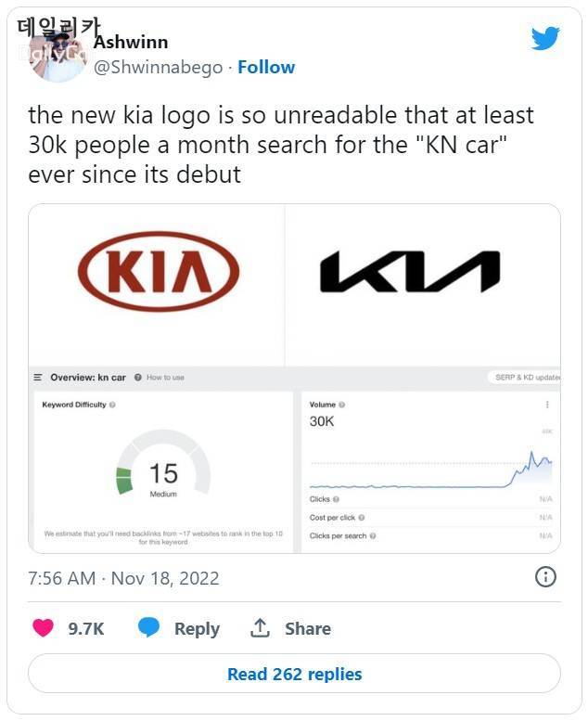Click the How to use help icon

coord(138,378)
